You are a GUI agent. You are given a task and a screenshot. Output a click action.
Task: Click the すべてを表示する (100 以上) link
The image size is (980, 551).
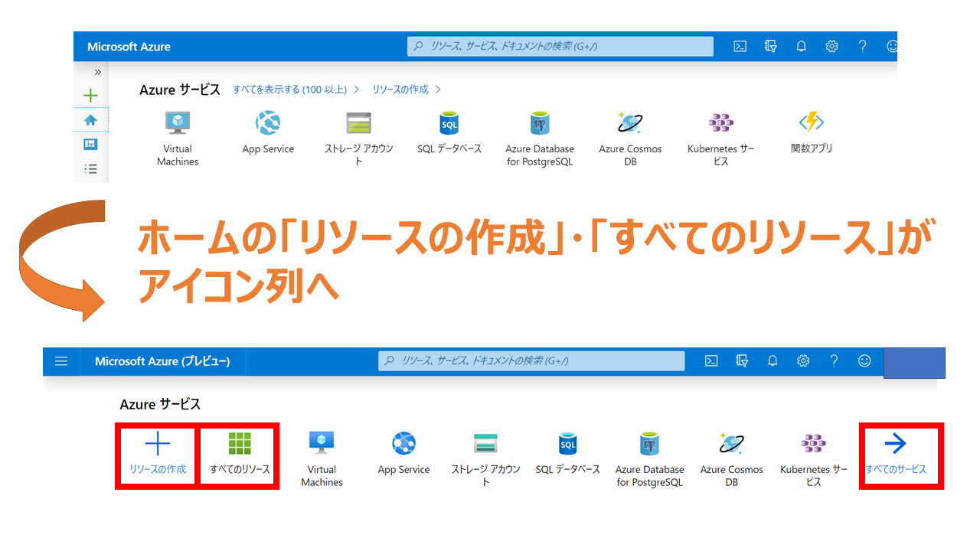[292, 90]
